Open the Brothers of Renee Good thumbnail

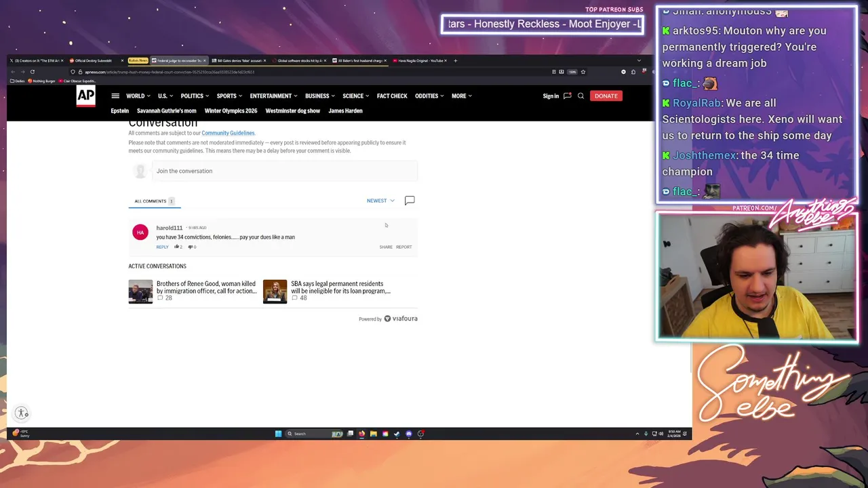(x=140, y=291)
